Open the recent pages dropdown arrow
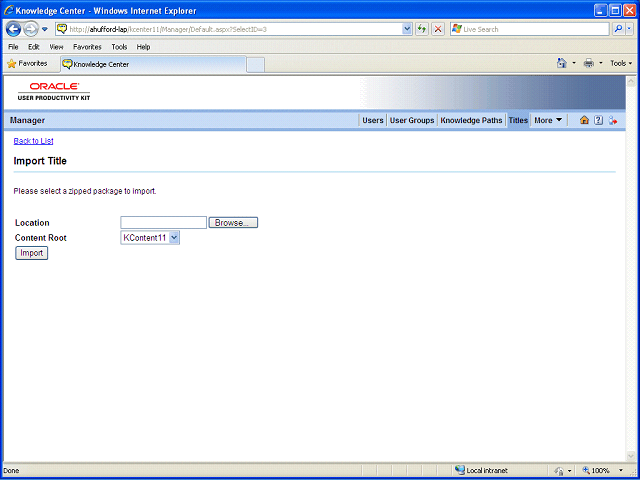Screen dimensions: 640x480 click(x=45, y=29)
